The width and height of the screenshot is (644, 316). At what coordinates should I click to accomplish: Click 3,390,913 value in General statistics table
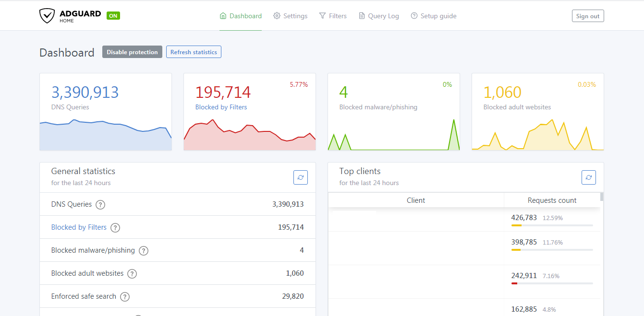[x=288, y=204]
